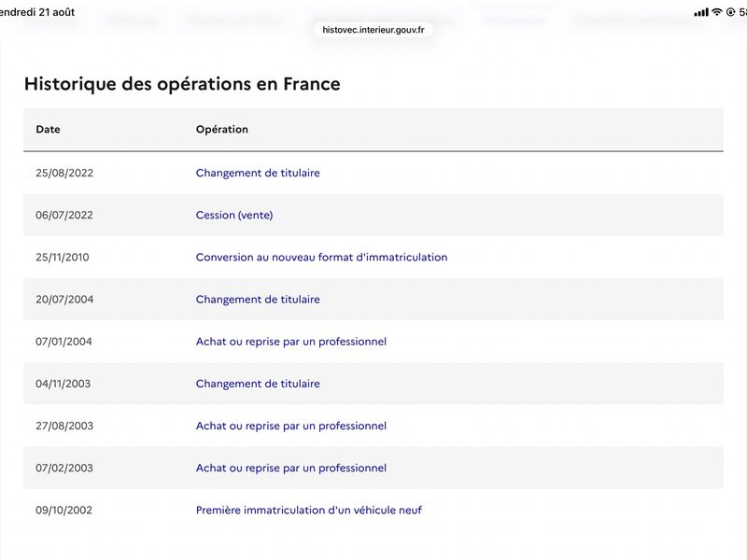Image resolution: width=747 pixels, height=560 pixels.
Task: Tap the histovec.interieur.gouv.fr address bar
Action: pos(373,30)
